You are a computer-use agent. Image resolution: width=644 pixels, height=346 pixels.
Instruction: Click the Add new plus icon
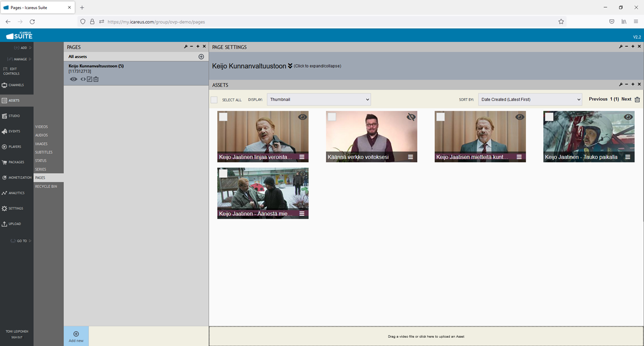click(76, 334)
